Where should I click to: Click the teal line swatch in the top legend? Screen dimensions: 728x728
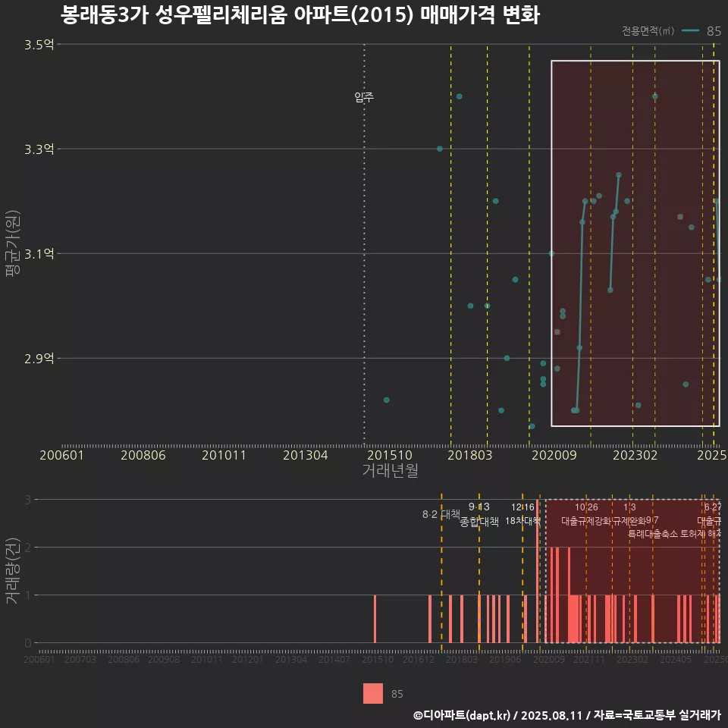(x=690, y=30)
